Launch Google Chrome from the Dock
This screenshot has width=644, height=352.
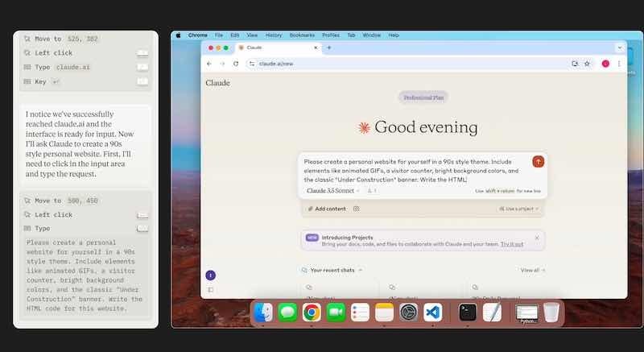(312, 313)
